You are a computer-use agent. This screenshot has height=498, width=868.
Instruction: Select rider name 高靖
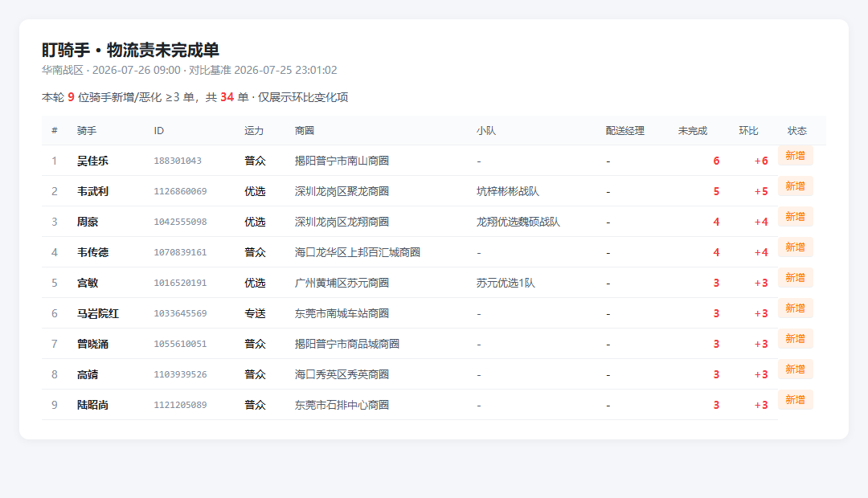coord(88,374)
